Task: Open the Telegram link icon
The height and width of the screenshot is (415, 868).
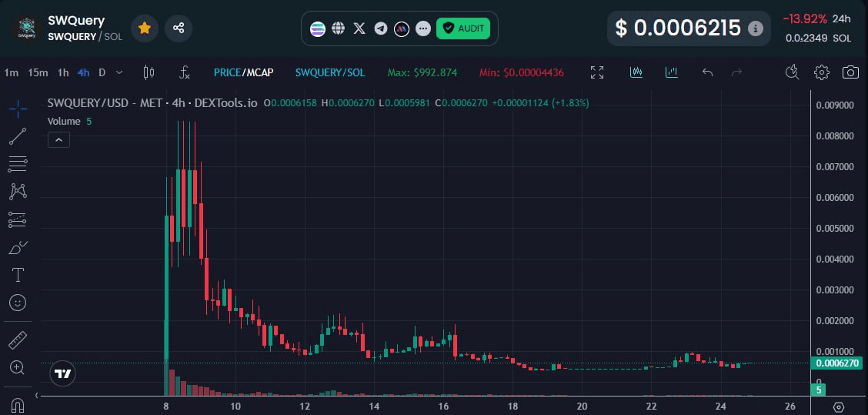Action: click(x=380, y=28)
